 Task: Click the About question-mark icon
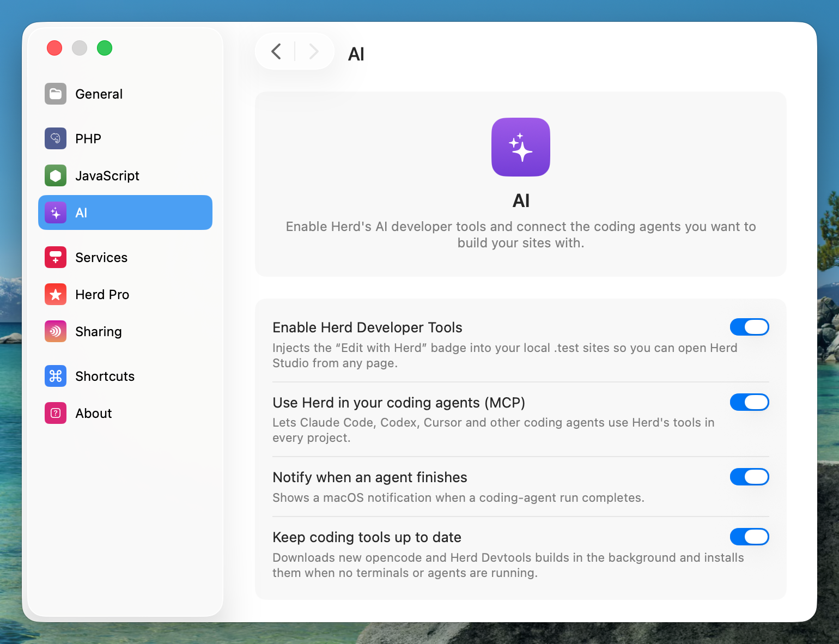[x=56, y=413]
